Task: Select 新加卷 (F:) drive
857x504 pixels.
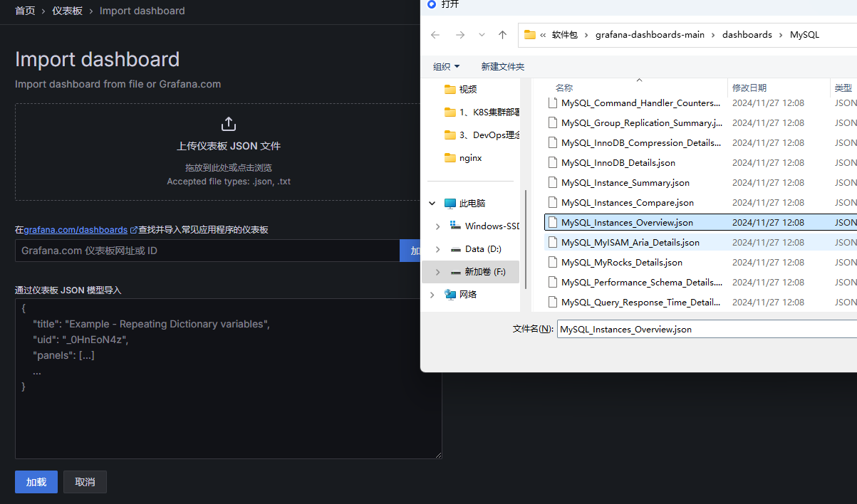Action: click(478, 272)
